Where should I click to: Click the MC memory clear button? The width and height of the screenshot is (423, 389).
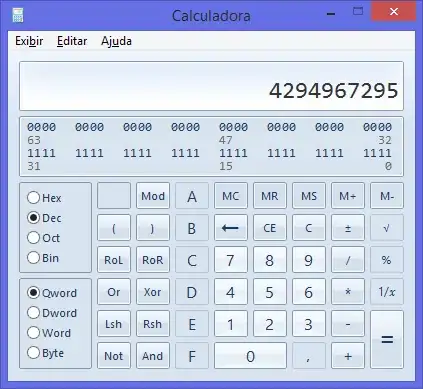point(231,196)
